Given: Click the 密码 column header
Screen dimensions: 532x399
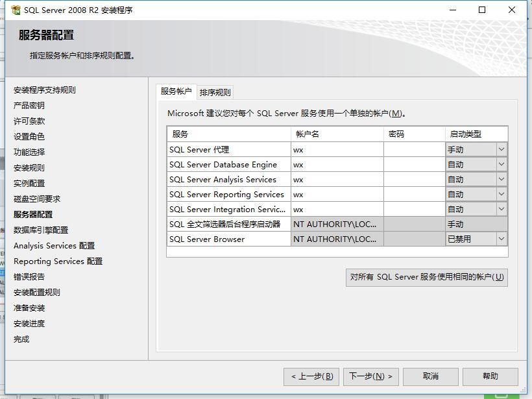Looking at the screenshot, I should point(415,134).
